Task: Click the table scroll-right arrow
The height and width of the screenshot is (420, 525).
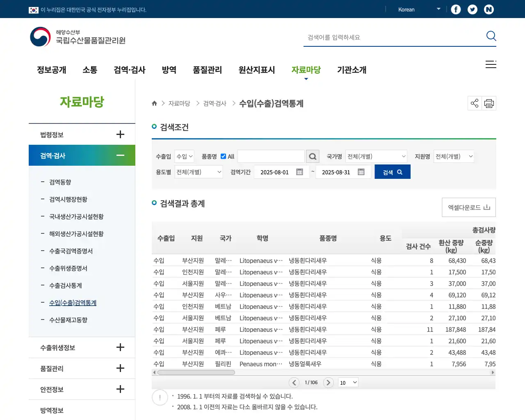Action: coord(493,372)
